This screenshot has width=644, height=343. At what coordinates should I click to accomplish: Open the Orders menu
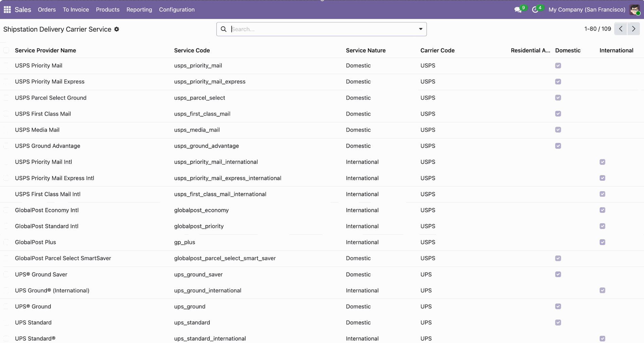tap(47, 10)
